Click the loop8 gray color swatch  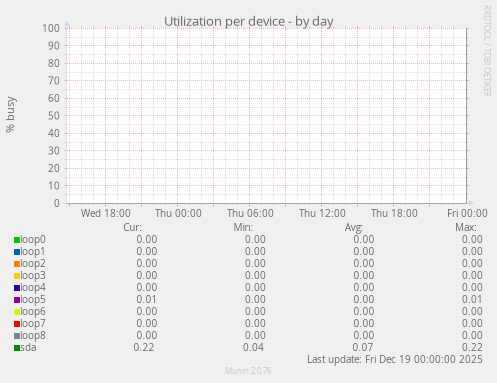click(17, 336)
